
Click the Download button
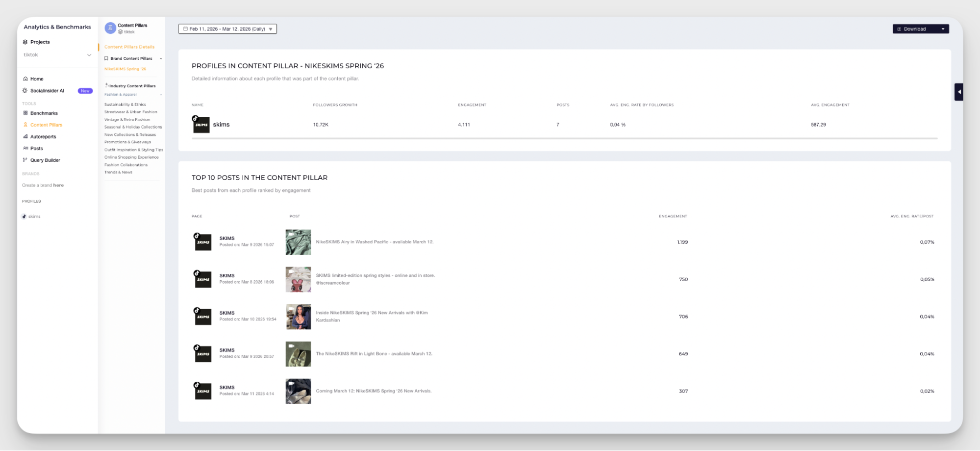point(915,29)
